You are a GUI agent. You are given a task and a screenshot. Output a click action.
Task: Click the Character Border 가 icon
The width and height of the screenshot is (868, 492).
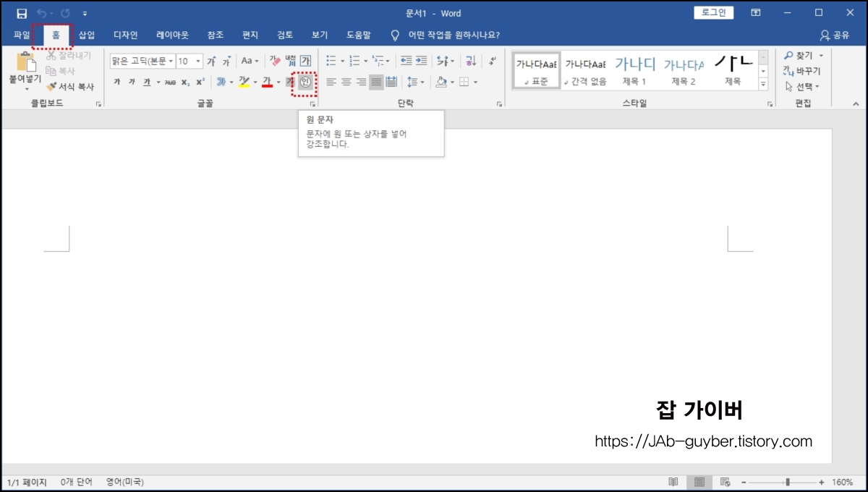(x=306, y=61)
